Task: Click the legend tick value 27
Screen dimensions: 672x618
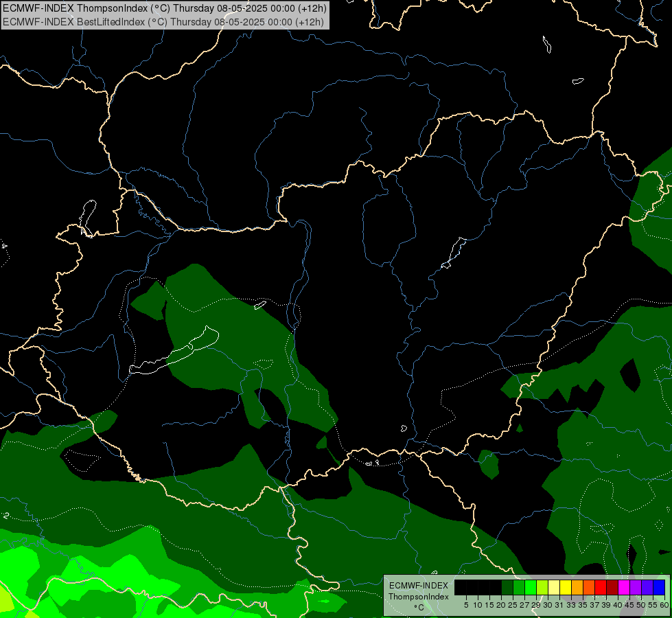Action: 524,605
